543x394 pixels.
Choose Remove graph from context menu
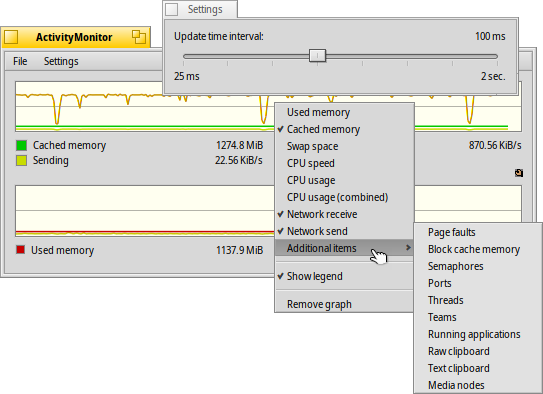pos(345,304)
